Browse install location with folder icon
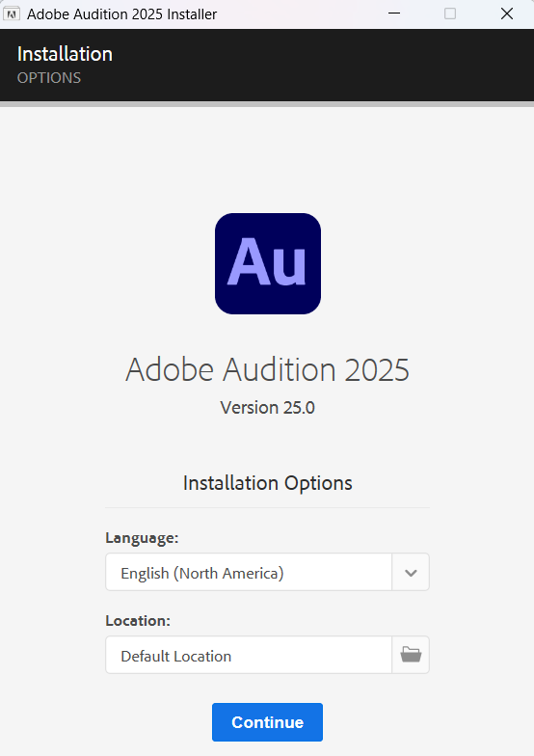 pos(411,655)
